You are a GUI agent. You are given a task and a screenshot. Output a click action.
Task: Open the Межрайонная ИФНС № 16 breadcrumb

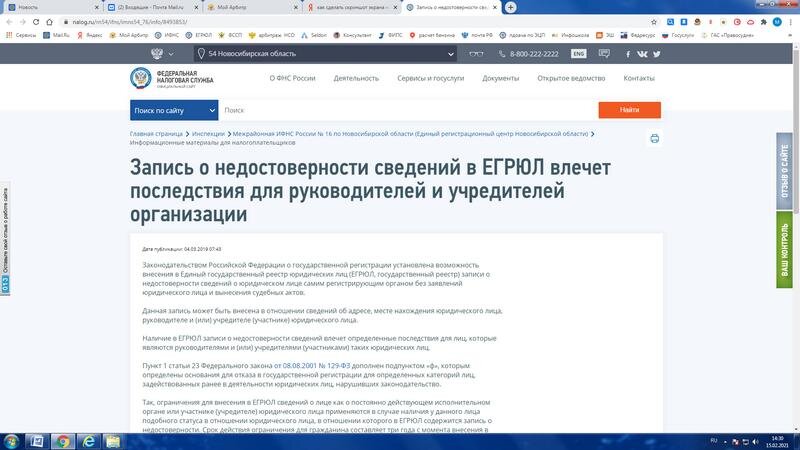[x=411, y=134]
